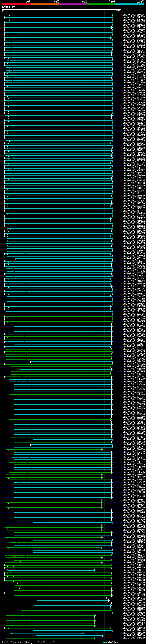Select the UniRef100_P10647 label

click(x=134, y=146)
